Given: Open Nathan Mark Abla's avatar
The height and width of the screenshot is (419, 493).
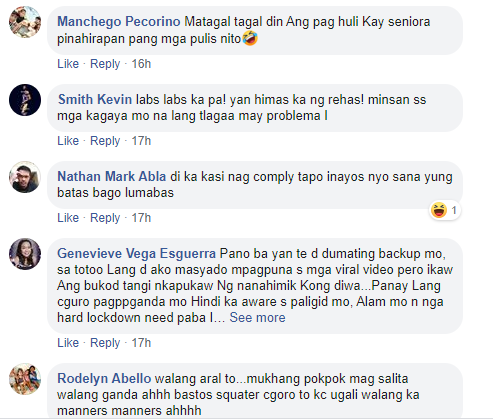Looking at the screenshot, I should coord(25,177).
